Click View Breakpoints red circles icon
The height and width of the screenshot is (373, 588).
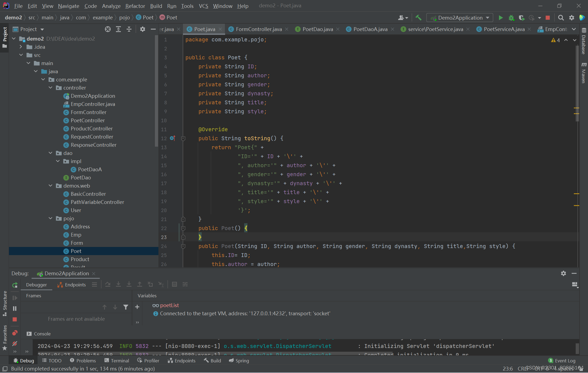click(15, 333)
